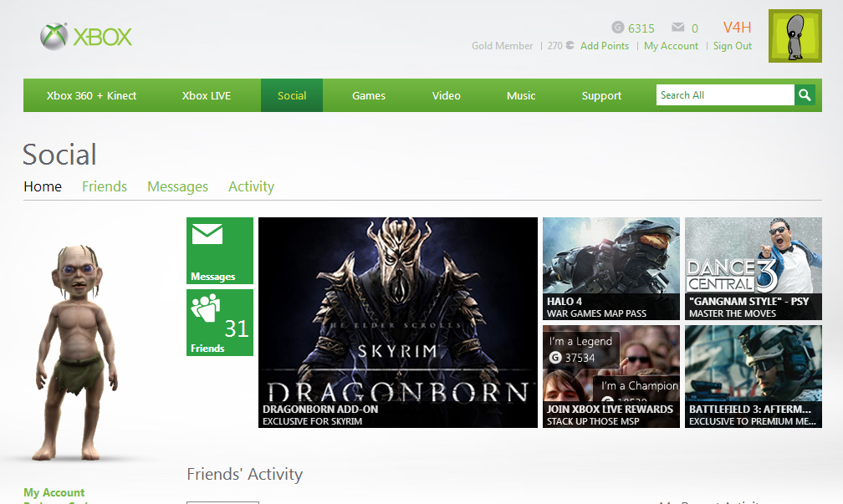Open the Skyrim Dragonborn Add-On banner
Viewport: 843px width, 504px height.
398,323
